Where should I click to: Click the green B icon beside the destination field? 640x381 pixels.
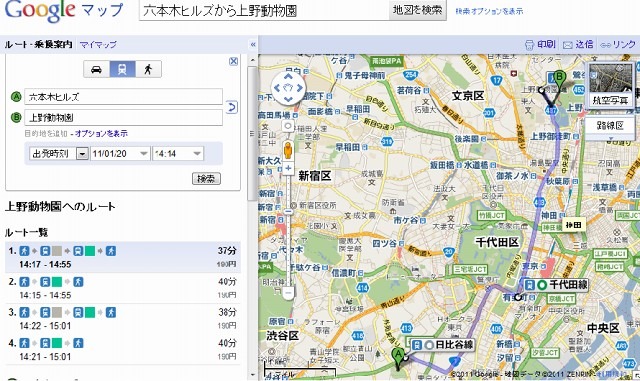pos(16,118)
